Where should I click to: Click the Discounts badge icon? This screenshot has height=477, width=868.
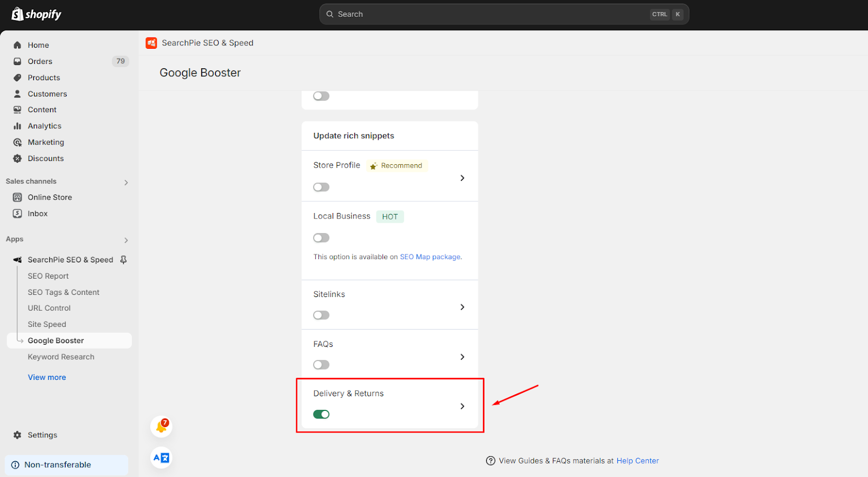pos(17,158)
